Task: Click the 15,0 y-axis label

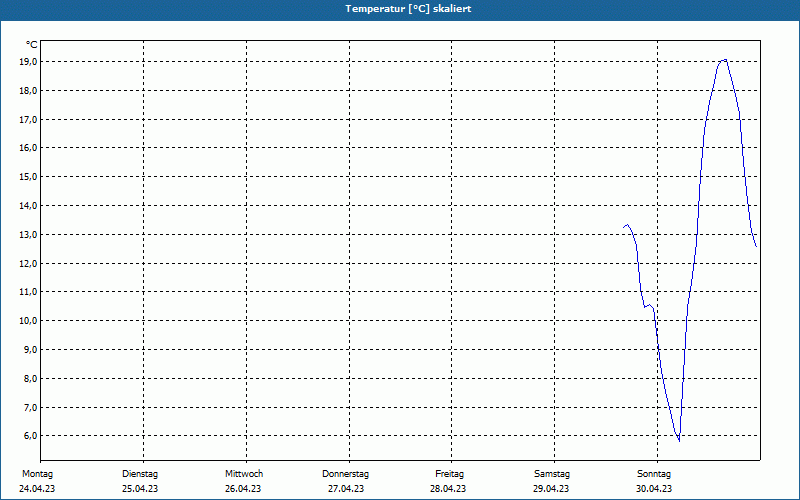Action: click(28, 177)
